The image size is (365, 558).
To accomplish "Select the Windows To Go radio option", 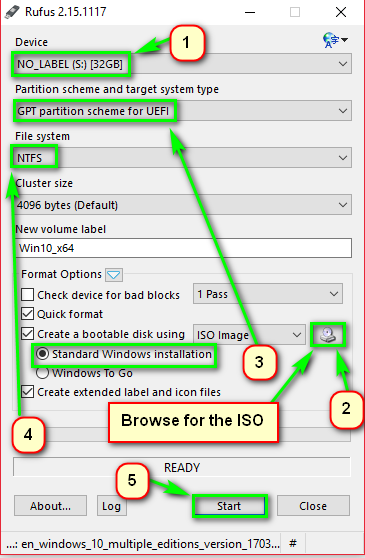I will [x=42, y=373].
